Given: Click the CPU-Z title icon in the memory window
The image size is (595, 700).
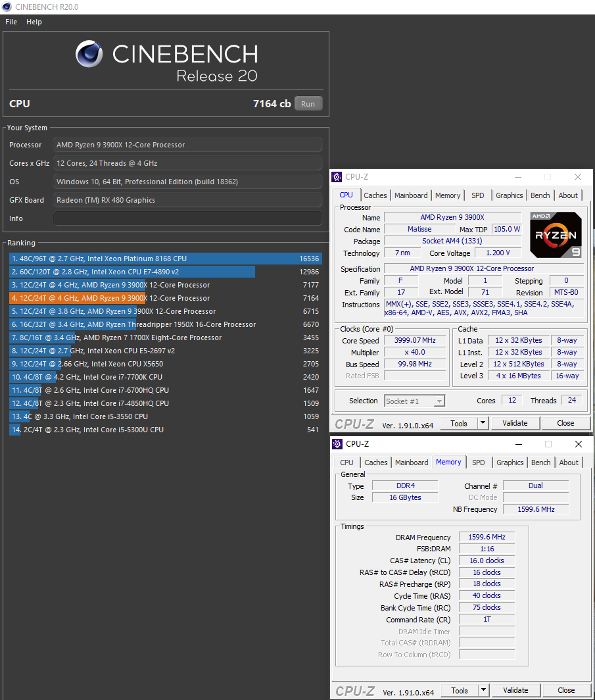Looking at the screenshot, I should point(337,444).
